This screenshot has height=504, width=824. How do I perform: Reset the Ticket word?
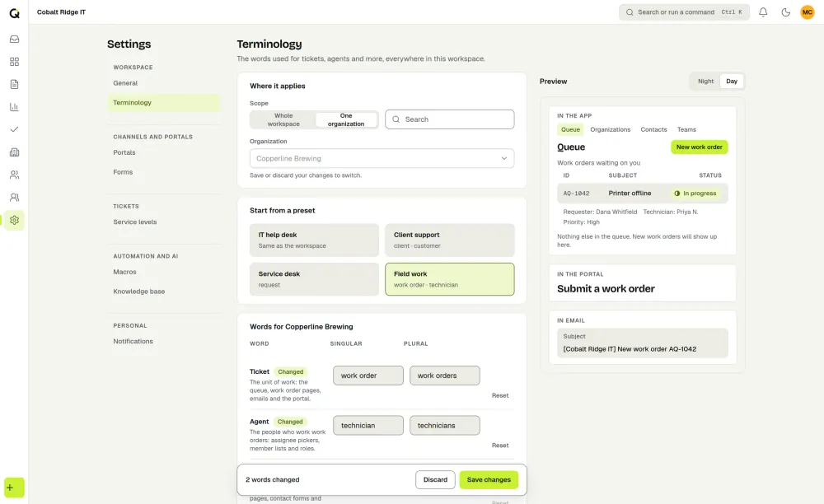click(500, 395)
